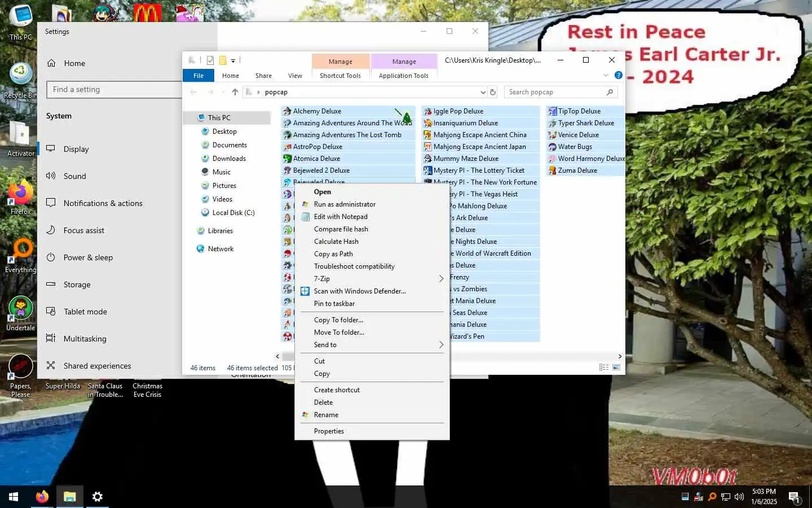Image resolution: width=812 pixels, height=508 pixels.
Task: Click the Everything search tray icon
Action: 712,497
